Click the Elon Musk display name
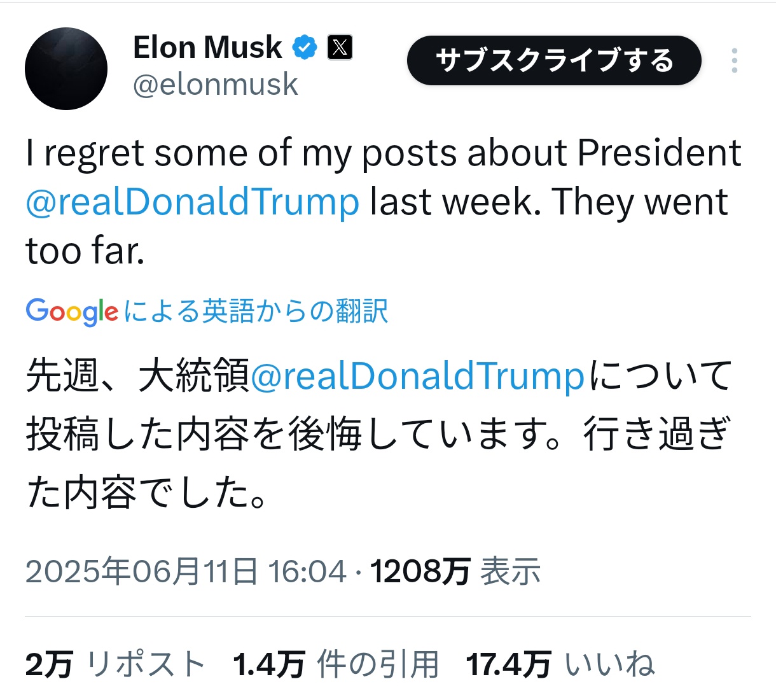This screenshot has width=776, height=700. [207, 48]
